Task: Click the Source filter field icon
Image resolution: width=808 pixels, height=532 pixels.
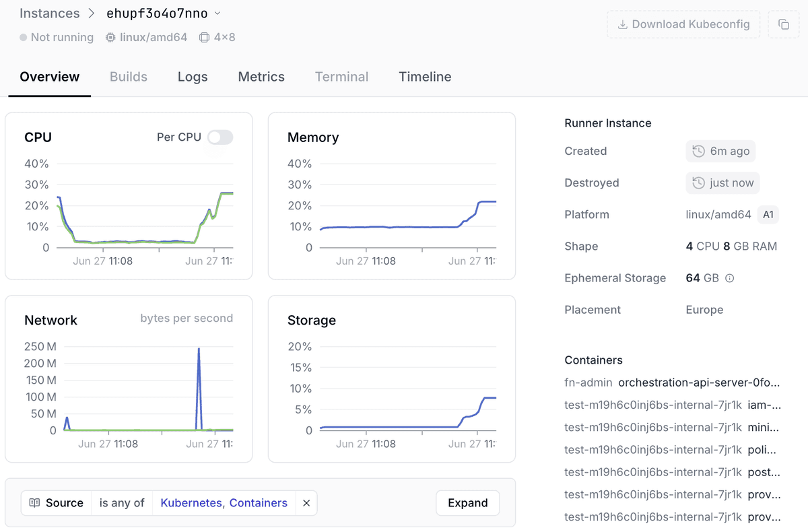Action: [35, 502]
